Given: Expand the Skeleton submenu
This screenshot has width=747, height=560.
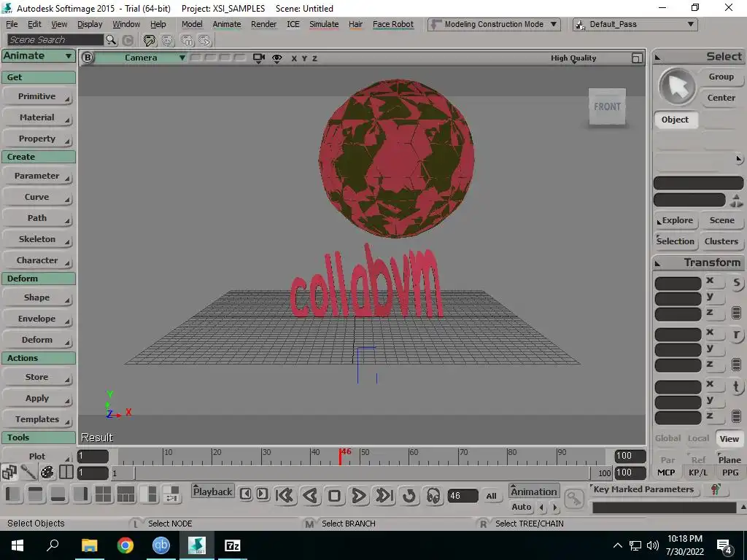Looking at the screenshot, I should pos(38,239).
